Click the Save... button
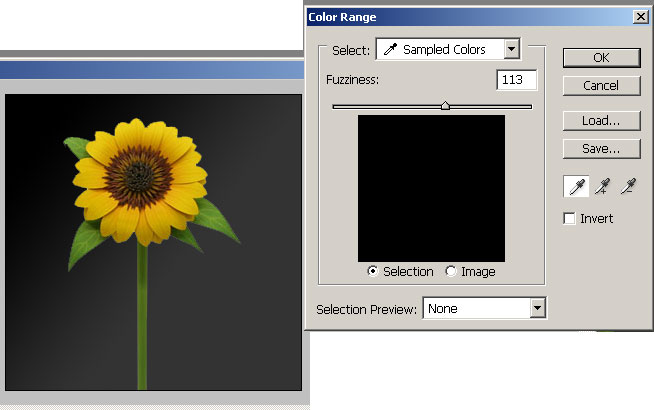 (x=601, y=148)
